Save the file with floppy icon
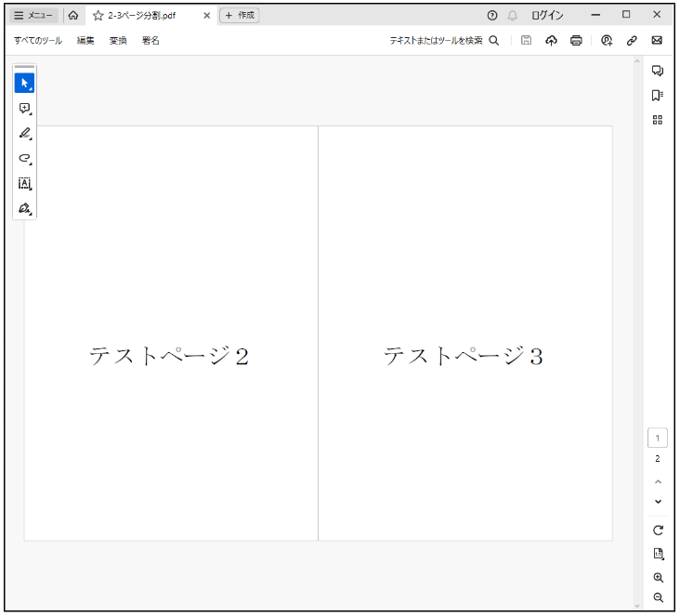This screenshot has width=680, height=616. tap(526, 40)
